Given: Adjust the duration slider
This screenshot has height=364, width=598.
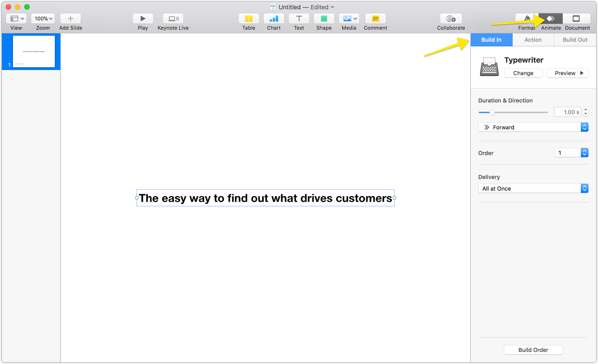Looking at the screenshot, I should 513,112.
